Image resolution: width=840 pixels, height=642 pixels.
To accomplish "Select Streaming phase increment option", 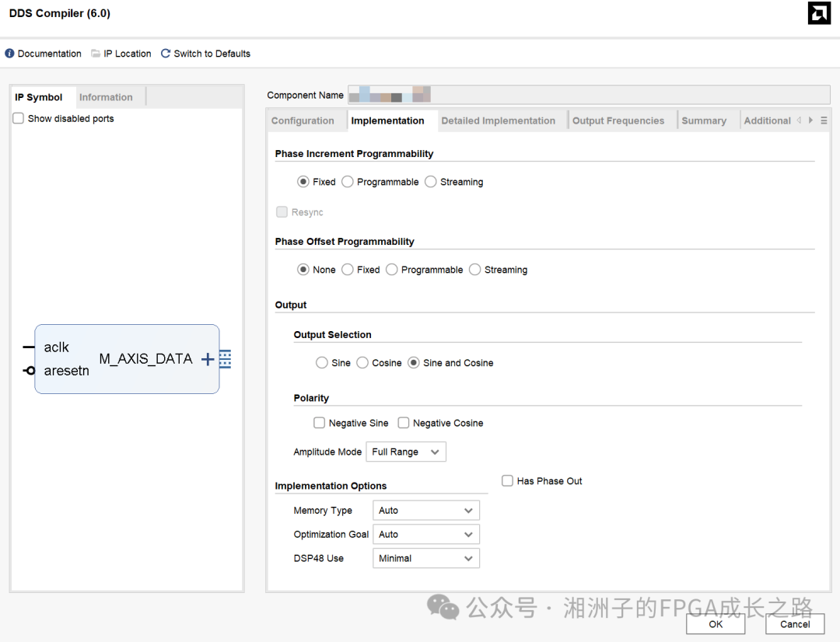I will click(x=431, y=182).
